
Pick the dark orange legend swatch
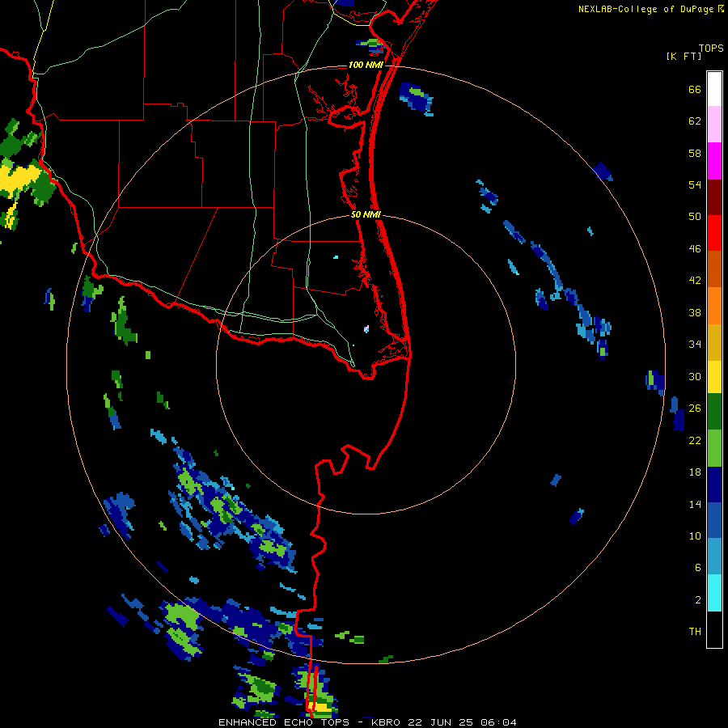(x=714, y=269)
